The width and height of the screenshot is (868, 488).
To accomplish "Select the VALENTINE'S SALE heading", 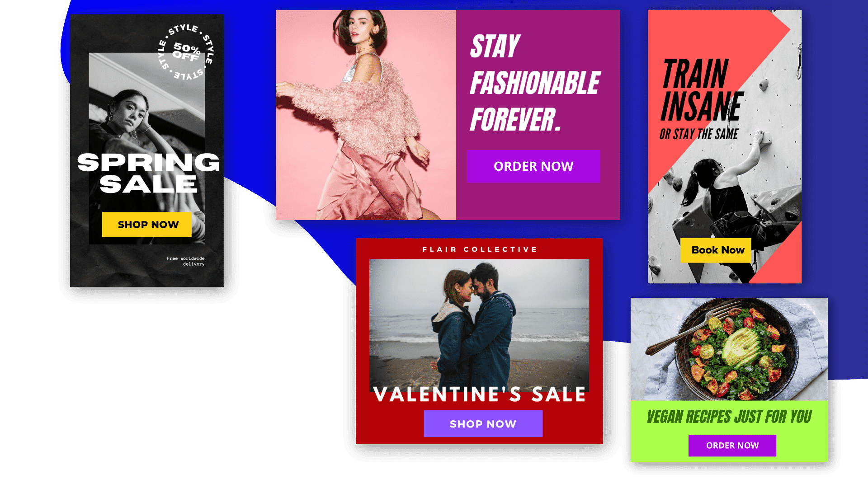I will (479, 394).
